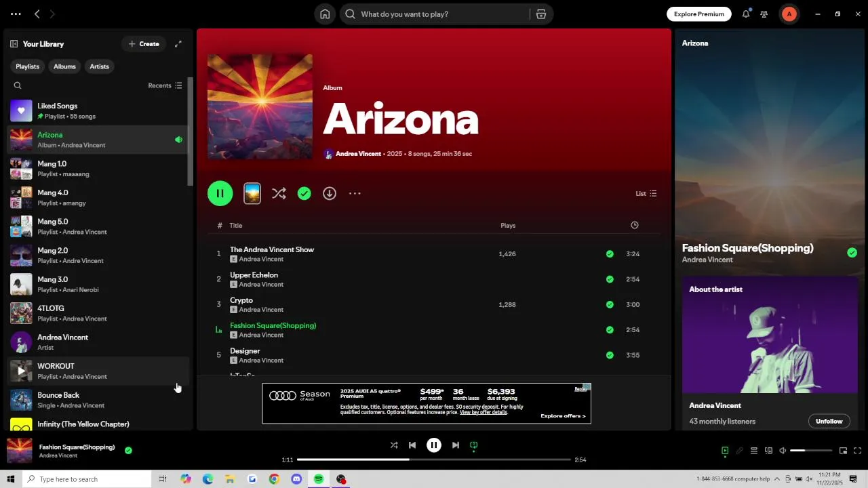Toggle saved checkmark for Designer
This screenshot has height=488, width=868.
(x=610, y=355)
